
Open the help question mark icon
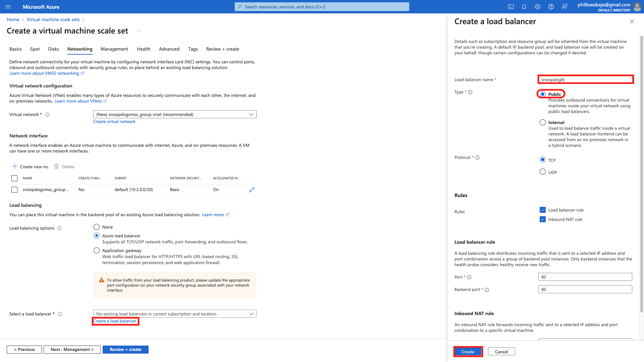[x=551, y=7]
